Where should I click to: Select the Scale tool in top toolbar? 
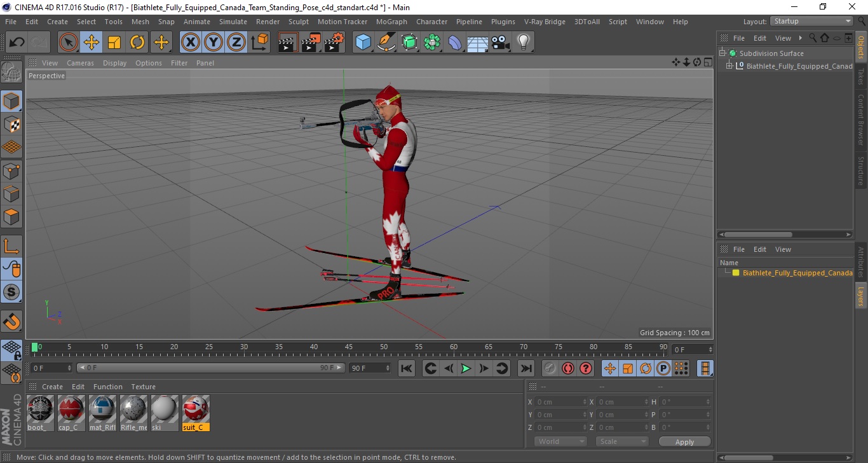click(x=114, y=43)
